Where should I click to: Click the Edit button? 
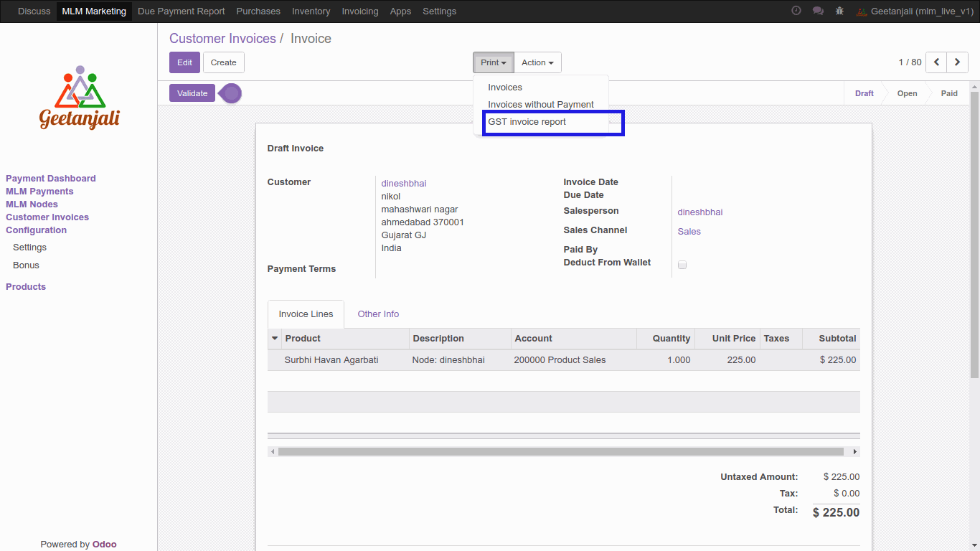[184, 62]
